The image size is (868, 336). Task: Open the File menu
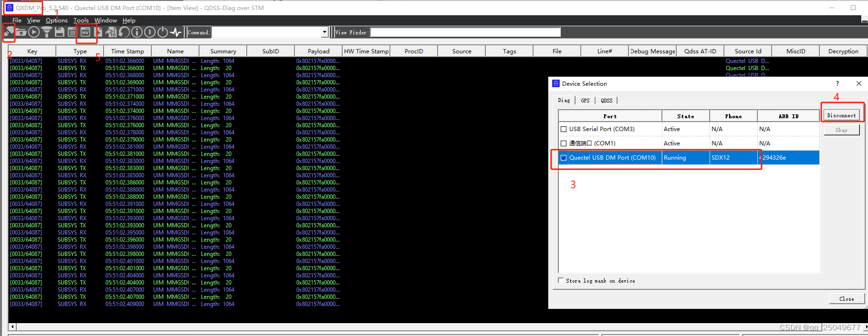point(17,20)
